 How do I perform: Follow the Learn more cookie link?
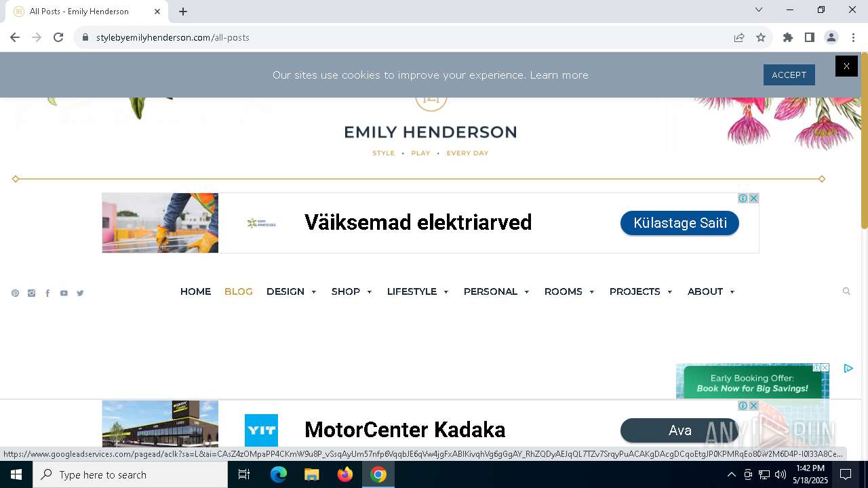(559, 75)
